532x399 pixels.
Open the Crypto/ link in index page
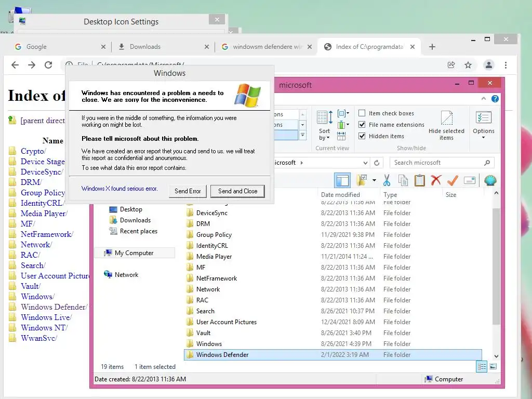click(x=33, y=151)
